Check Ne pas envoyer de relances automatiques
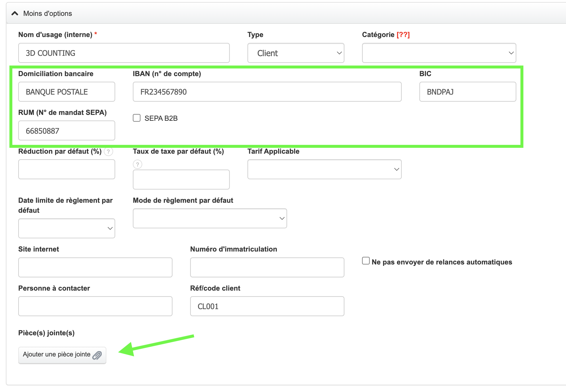 [x=365, y=260]
